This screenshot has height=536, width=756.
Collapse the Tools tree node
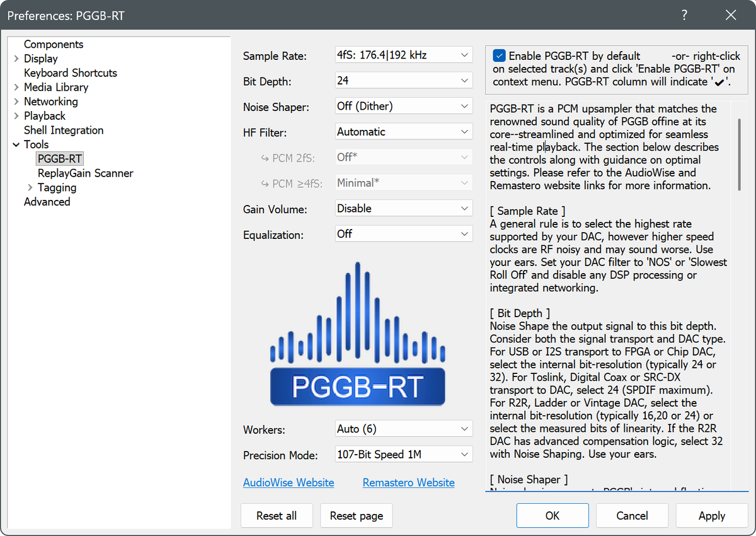(16, 144)
